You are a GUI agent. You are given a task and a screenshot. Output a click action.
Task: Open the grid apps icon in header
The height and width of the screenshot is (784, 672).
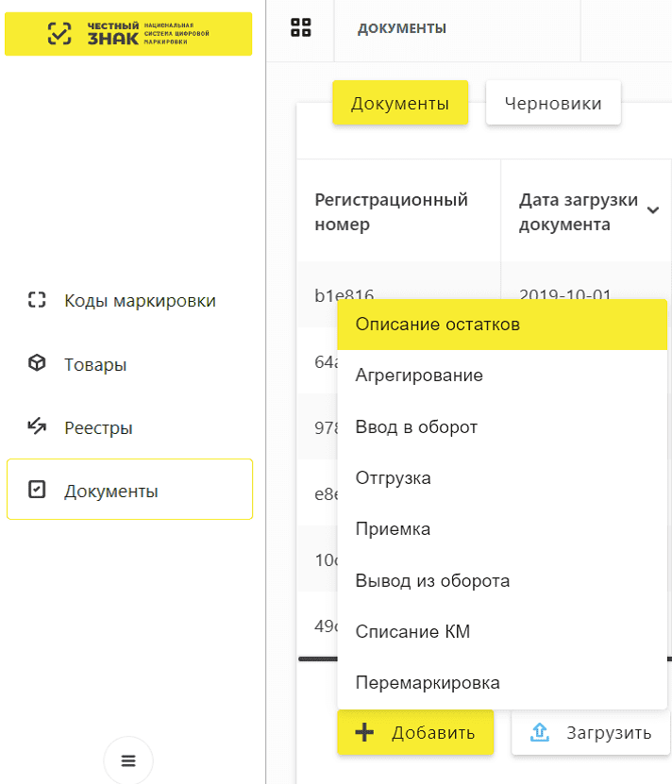pyautogui.click(x=300, y=28)
